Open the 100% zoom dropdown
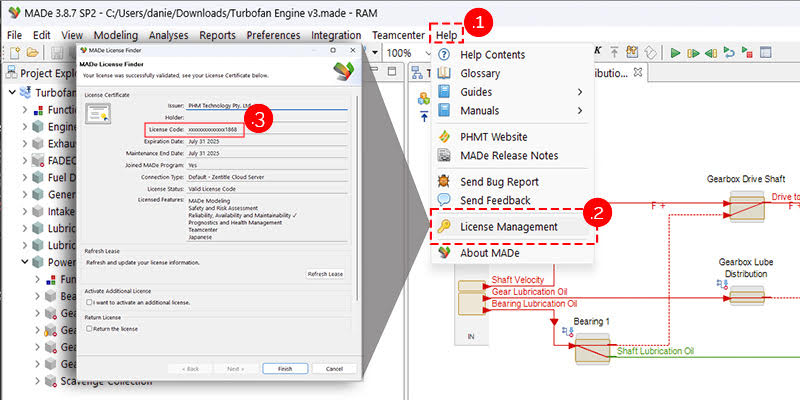This screenshot has height=400, width=800. [427, 53]
